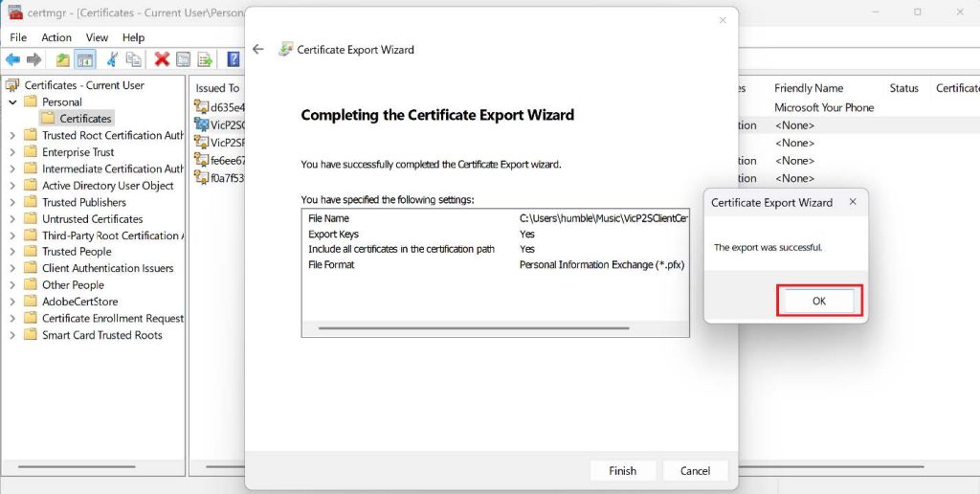Click the blue Back arrow in certmgr toolbar
The width and height of the screenshot is (980, 494).
[x=12, y=59]
